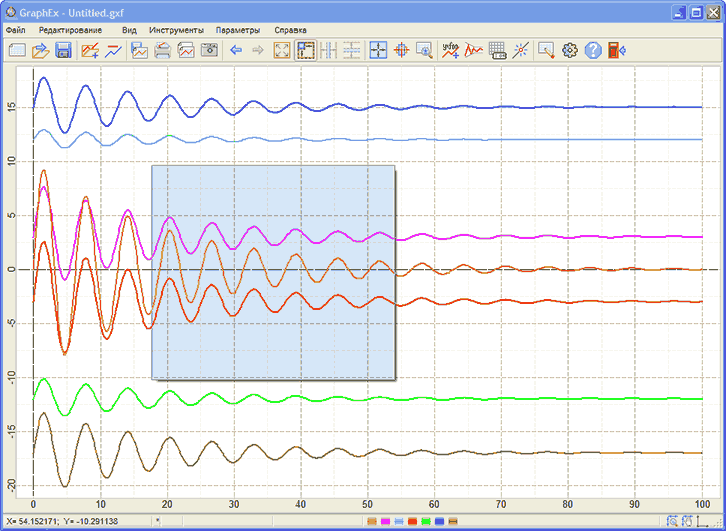Viewport: 726px width, 531px height.
Task: Expand the Вид menu
Action: click(129, 30)
